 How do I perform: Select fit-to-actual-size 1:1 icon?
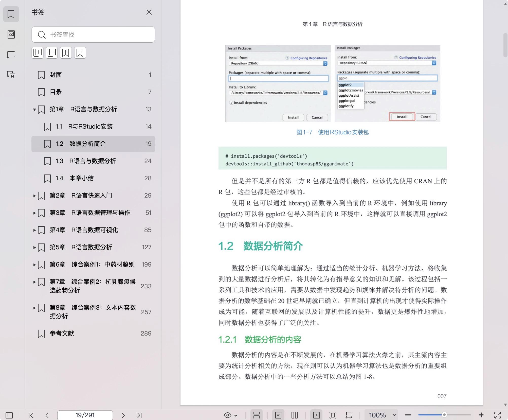[x=316, y=415]
